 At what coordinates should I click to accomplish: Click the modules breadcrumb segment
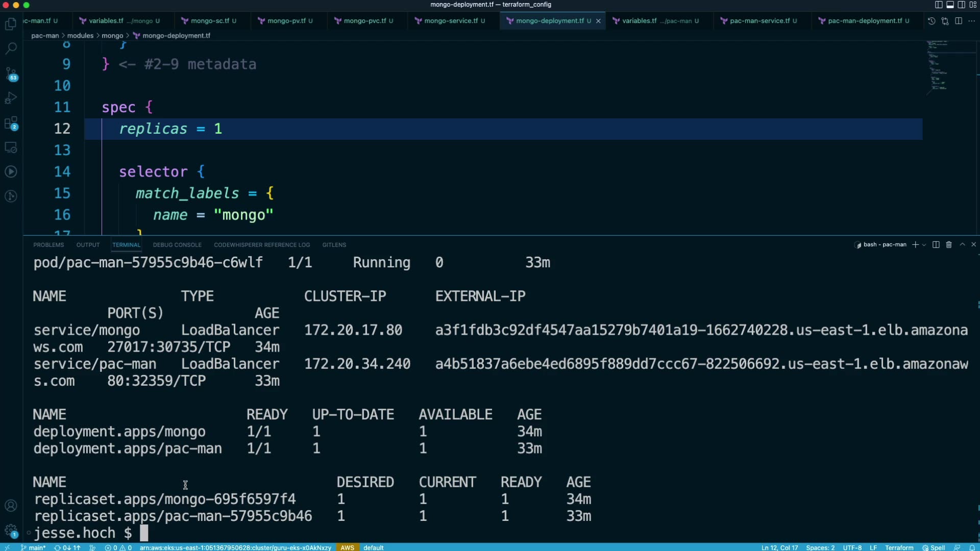tap(80, 36)
